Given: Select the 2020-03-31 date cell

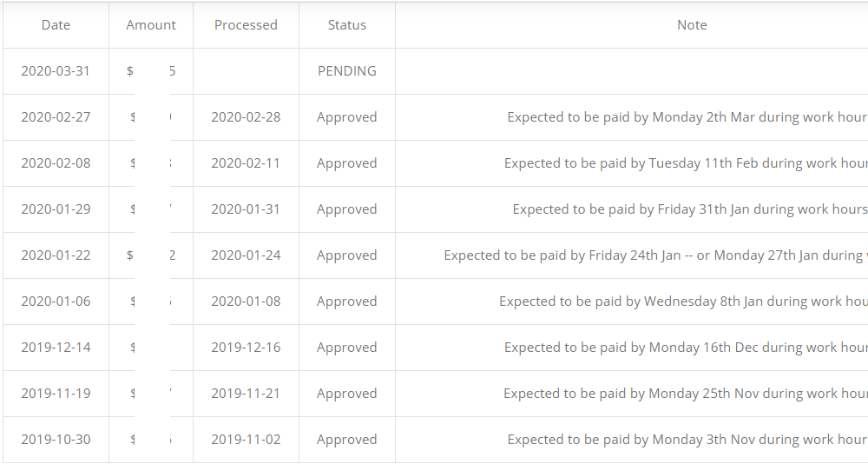Looking at the screenshot, I should point(56,71).
